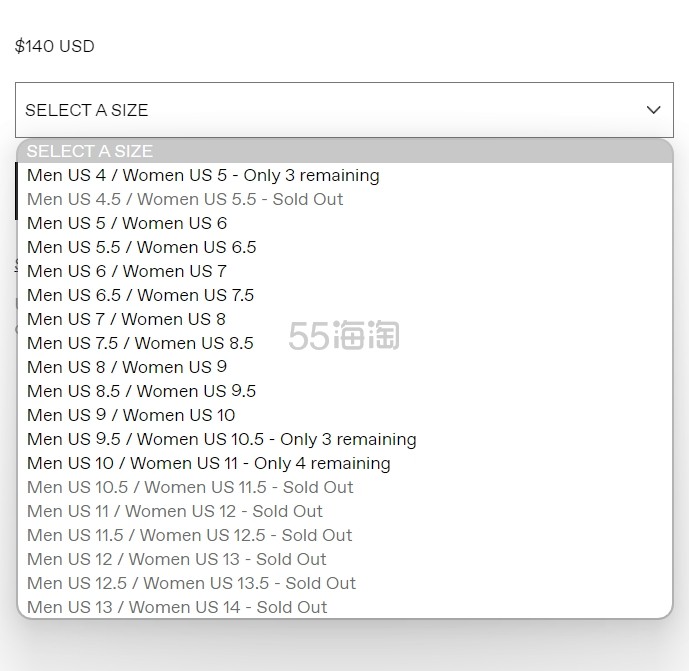Click sold out Men US 11 option
The height and width of the screenshot is (671, 689).
[175, 511]
